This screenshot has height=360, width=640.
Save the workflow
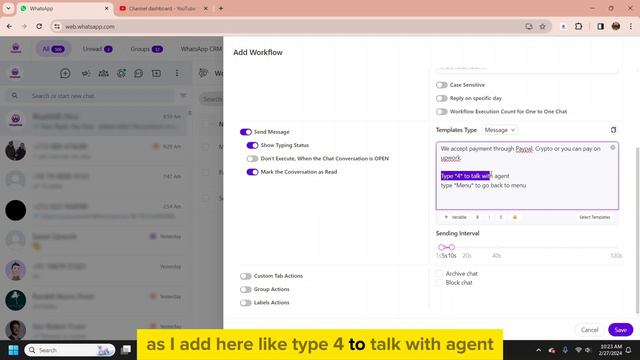[x=620, y=330]
